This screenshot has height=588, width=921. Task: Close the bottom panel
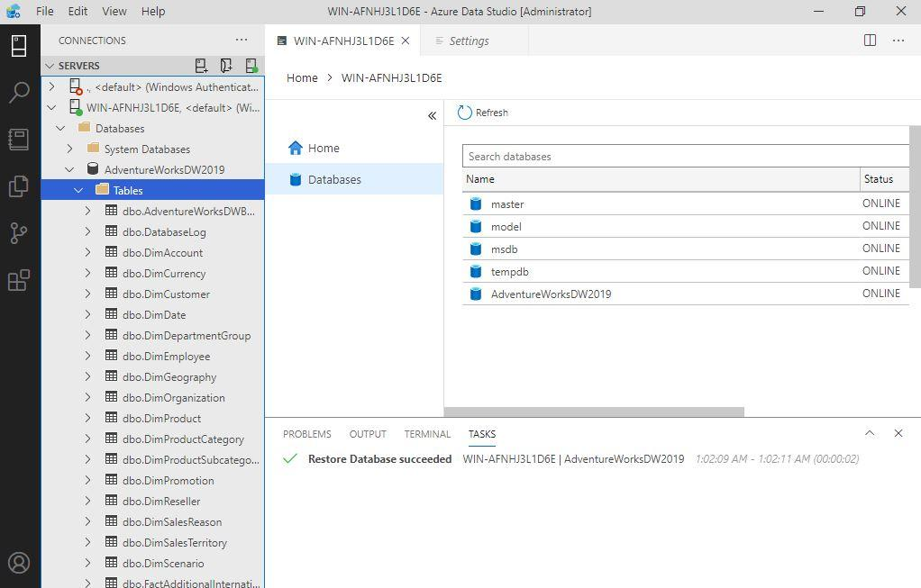tap(898, 433)
